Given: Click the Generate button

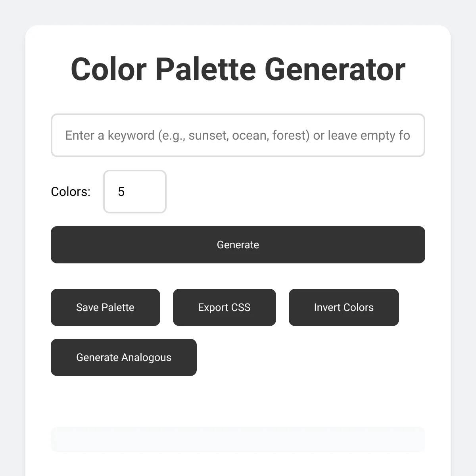Looking at the screenshot, I should pos(238,245).
